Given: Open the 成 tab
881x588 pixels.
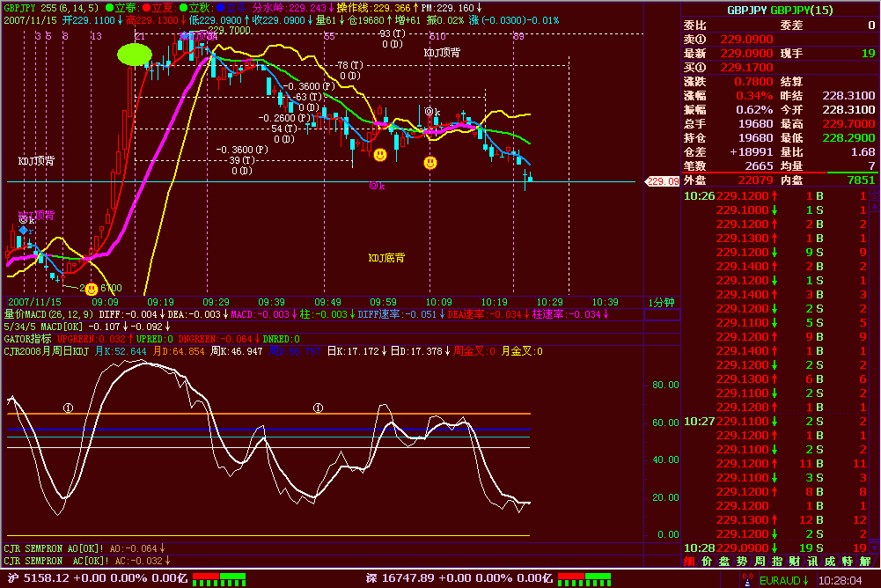Looking at the screenshot, I should [x=830, y=561].
